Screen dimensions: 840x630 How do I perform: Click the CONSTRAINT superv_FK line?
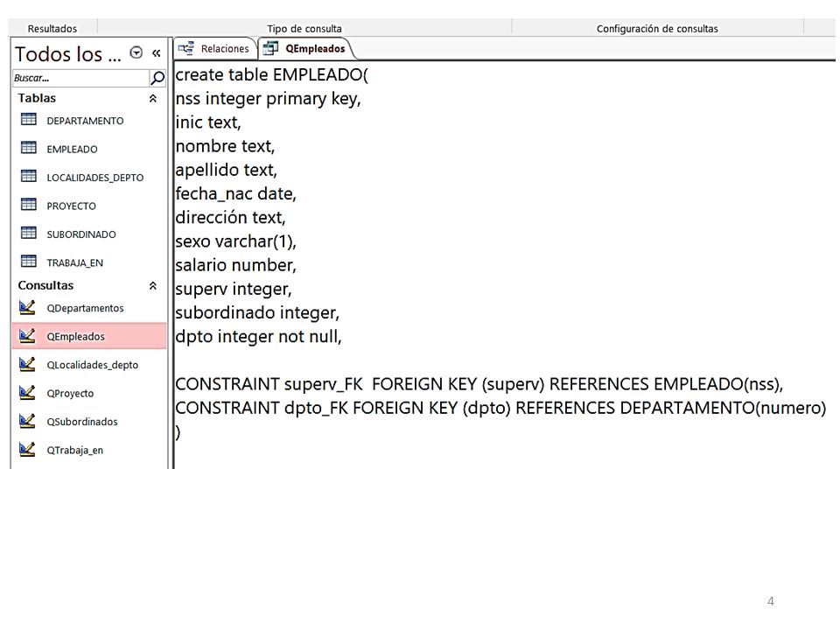coord(479,384)
